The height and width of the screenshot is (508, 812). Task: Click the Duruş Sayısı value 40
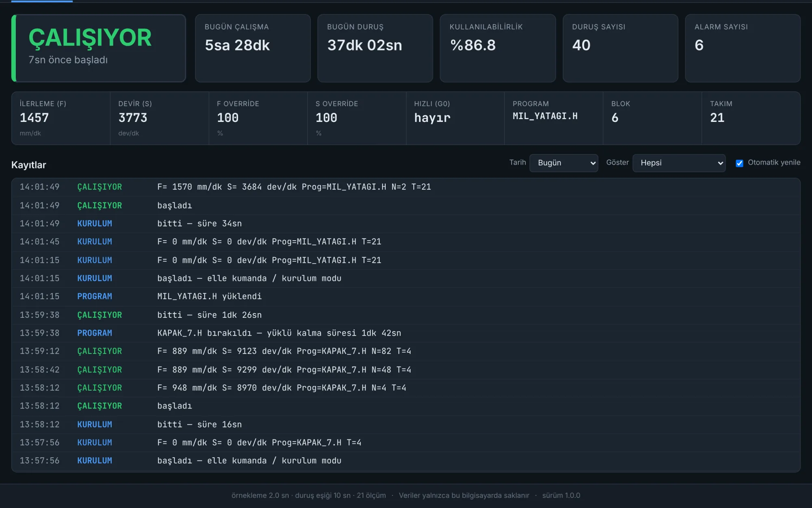coord(581,45)
